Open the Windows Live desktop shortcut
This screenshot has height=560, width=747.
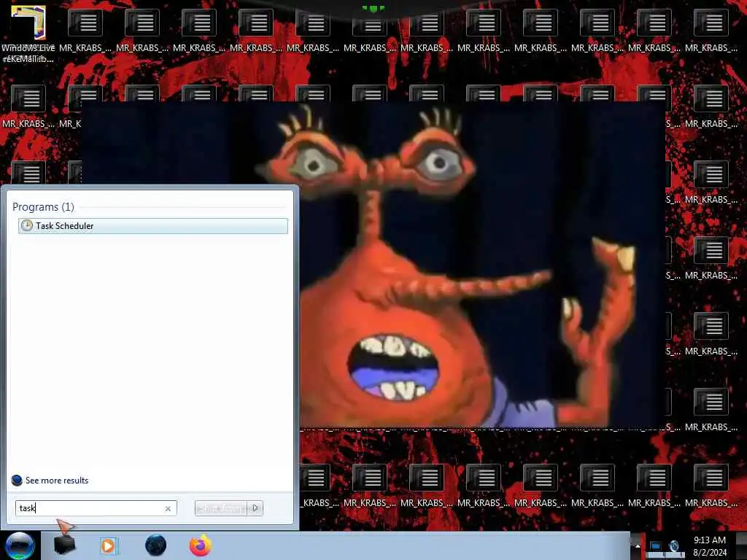(x=28, y=34)
